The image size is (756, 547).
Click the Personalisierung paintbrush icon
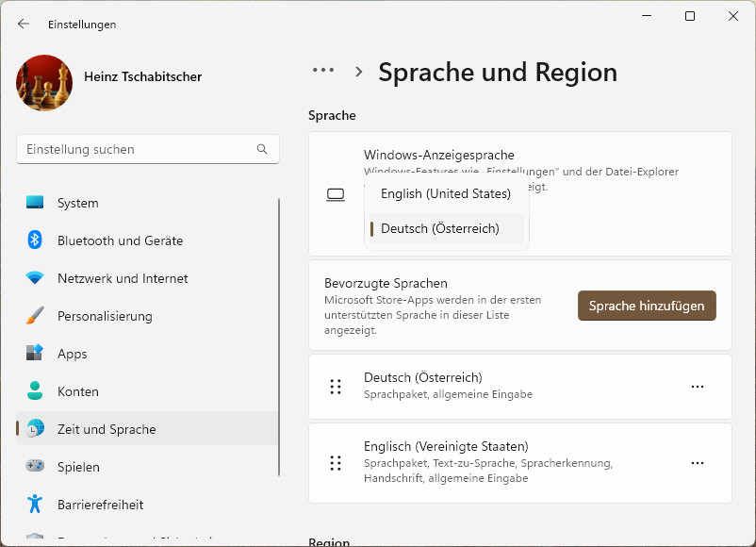pyautogui.click(x=35, y=315)
